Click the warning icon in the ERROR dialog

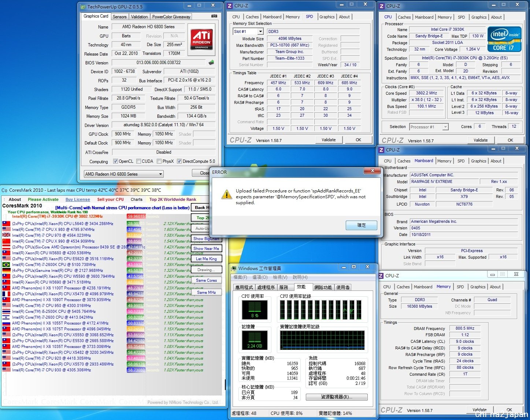226,194
